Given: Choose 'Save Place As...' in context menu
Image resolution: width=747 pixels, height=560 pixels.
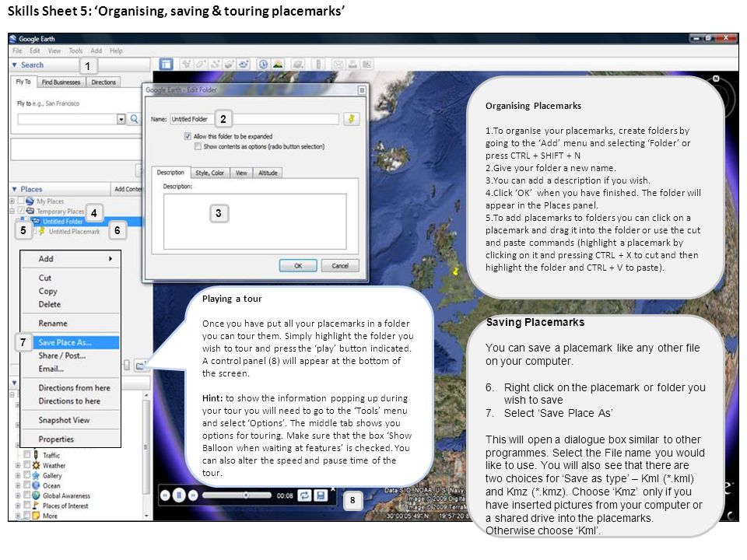Looking at the screenshot, I should 69,342.
